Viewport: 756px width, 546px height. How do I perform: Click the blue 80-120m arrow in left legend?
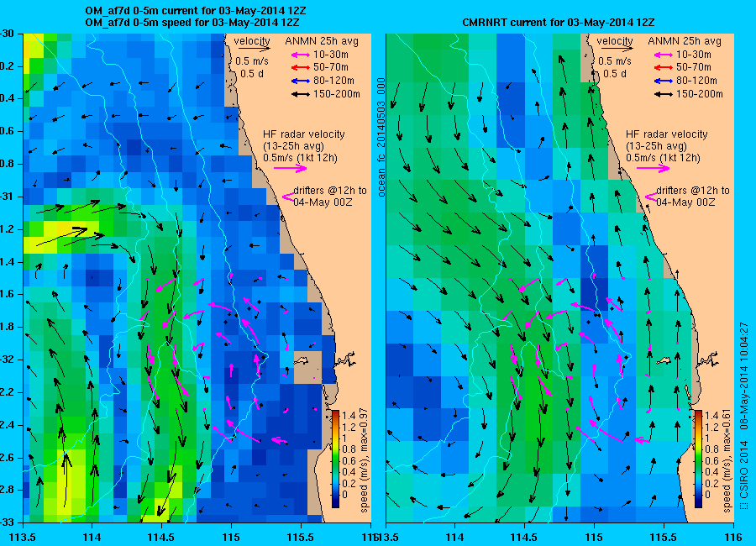(300, 81)
